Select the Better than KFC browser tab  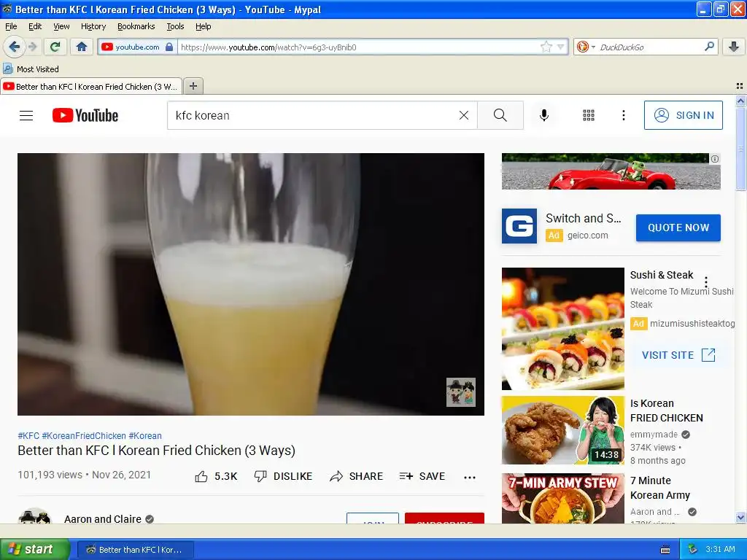91,87
